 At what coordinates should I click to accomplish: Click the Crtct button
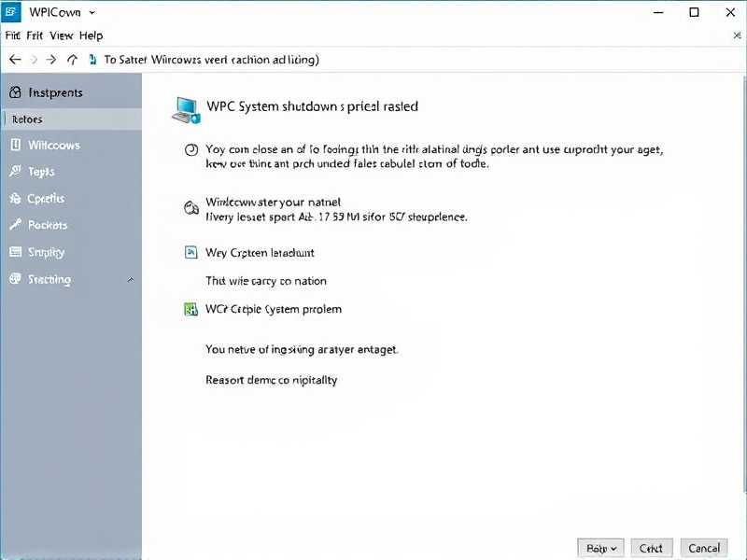652,548
